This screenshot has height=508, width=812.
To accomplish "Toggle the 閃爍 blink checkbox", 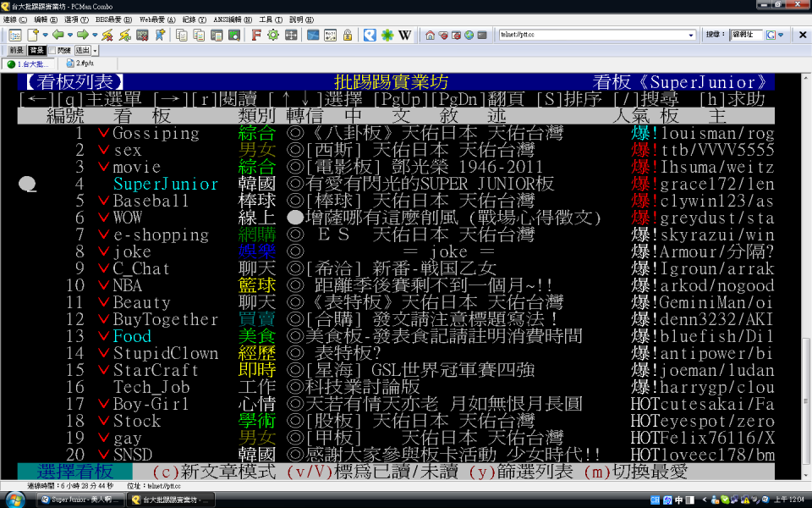I will tap(52, 50).
